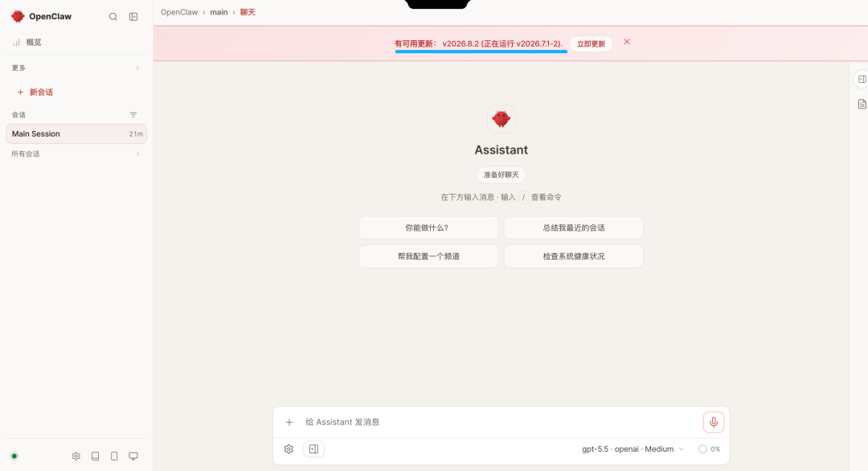Click the desktop monitor icon in sidebar footer

(133, 456)
